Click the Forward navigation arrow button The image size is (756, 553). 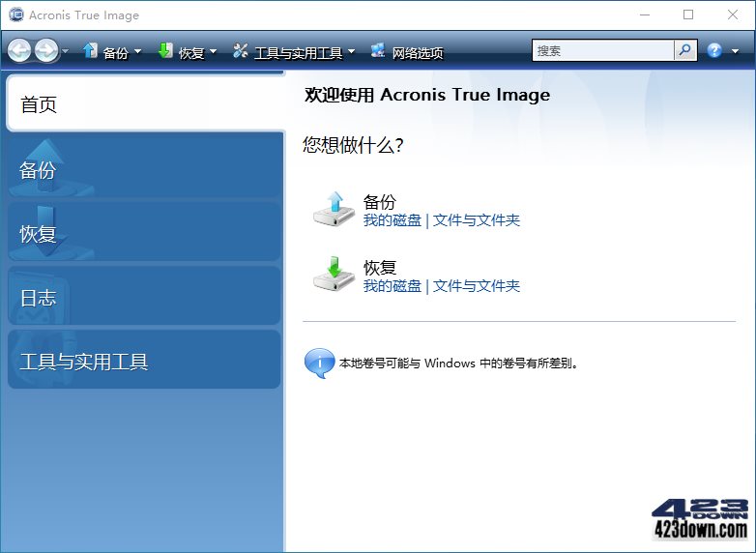tap(46, 50)
